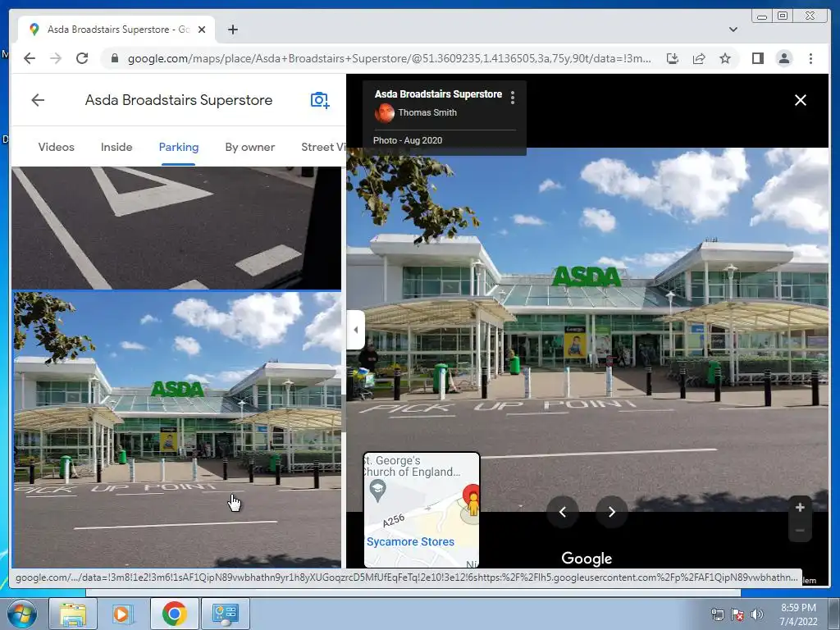Open a new browser tab
The width and height of the screenshot is (840, 630).
[232, 30]
